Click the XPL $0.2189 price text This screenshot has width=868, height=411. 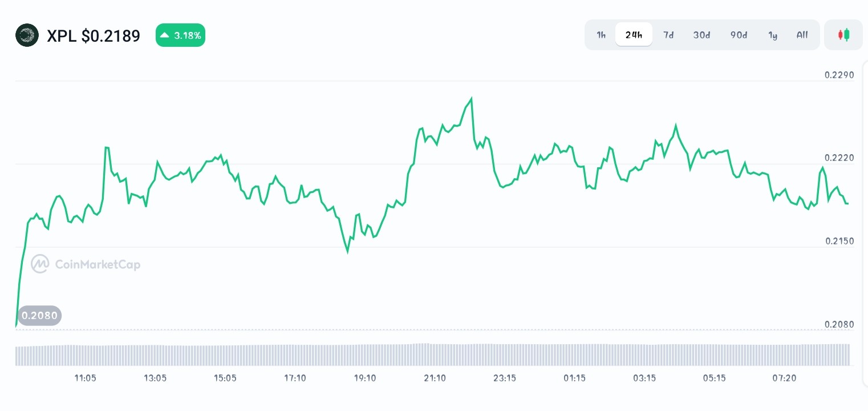pos(94,36)
